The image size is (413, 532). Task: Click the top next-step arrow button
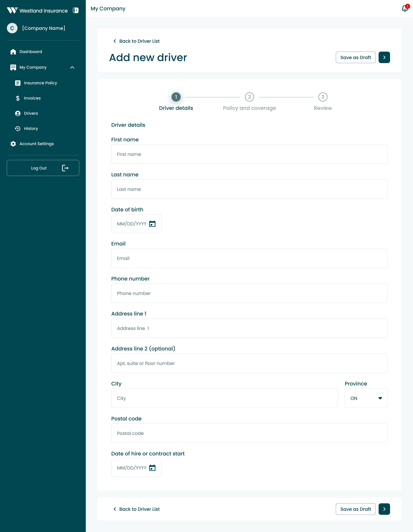(384, 57)
